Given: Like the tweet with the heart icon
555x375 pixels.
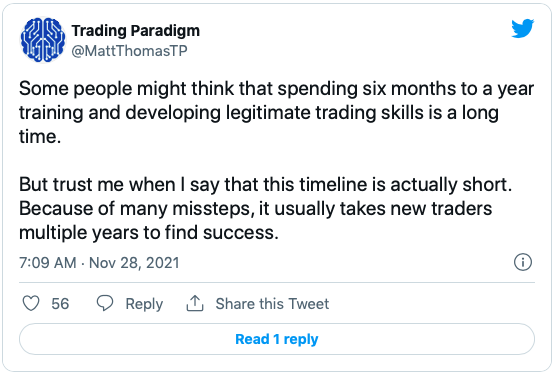Looking at the screenshot, I should [31, 303].
